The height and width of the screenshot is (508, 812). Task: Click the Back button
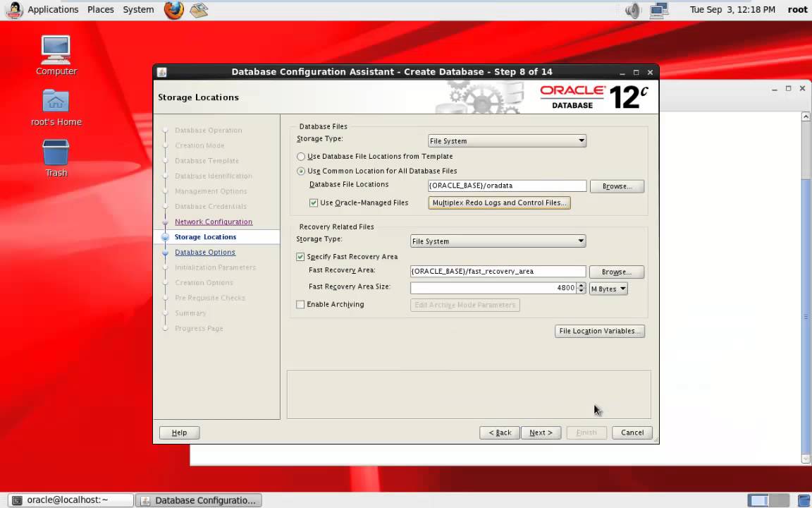(500, 433)
